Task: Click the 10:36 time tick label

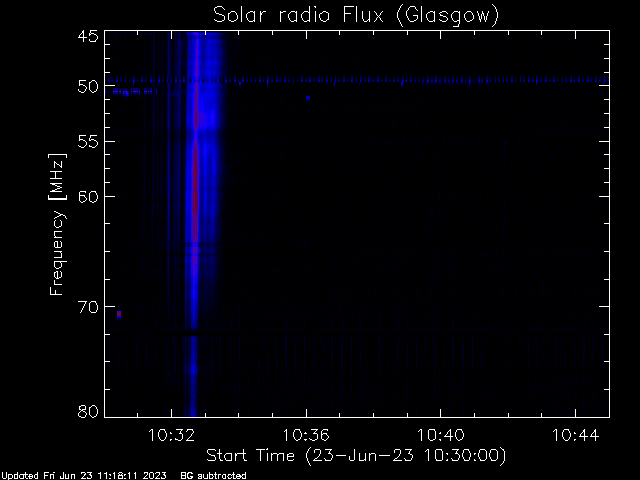Action: click(x=306, y=435)
